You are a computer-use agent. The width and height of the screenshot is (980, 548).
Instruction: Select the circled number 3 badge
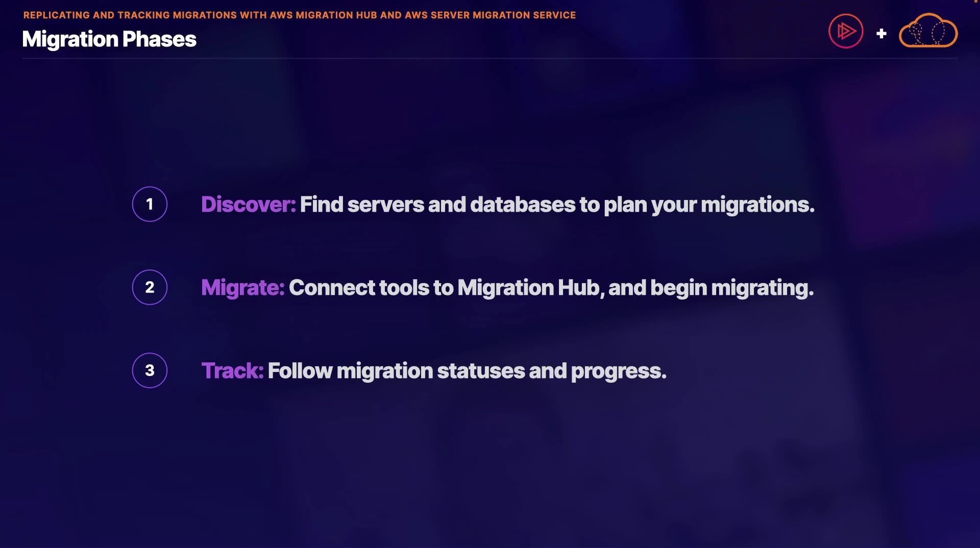click(x=150, y=370)
